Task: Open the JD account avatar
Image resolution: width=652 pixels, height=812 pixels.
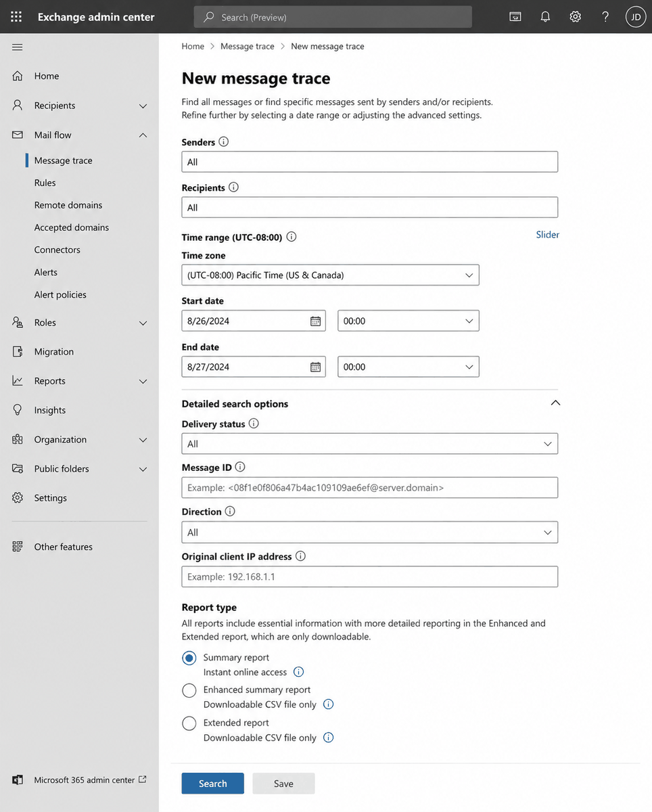Action: [636, 17]
